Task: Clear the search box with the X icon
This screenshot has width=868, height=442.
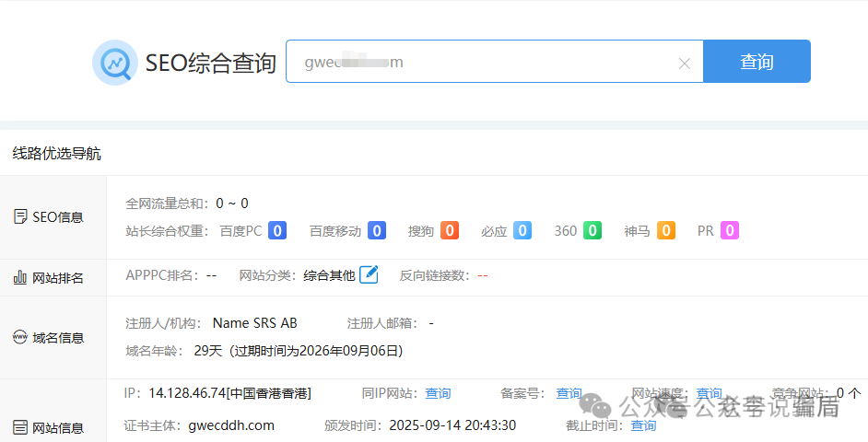Action: tap(685, 64)
